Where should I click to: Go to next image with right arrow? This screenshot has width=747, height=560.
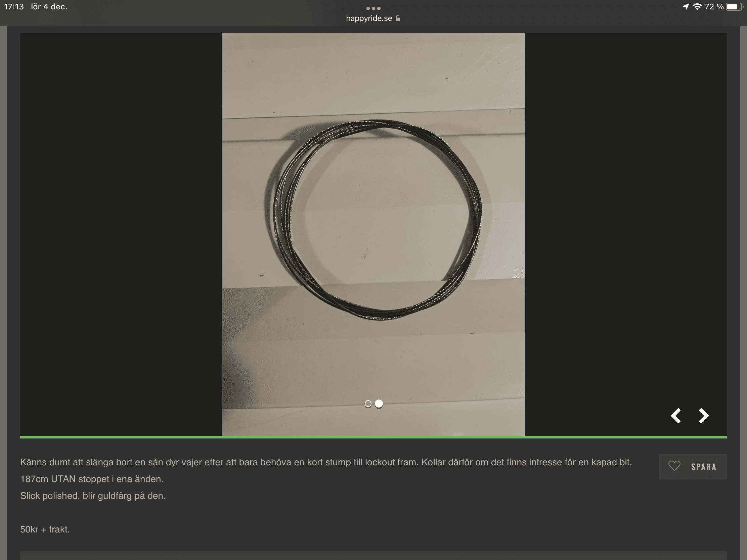[x=704, y=416]
